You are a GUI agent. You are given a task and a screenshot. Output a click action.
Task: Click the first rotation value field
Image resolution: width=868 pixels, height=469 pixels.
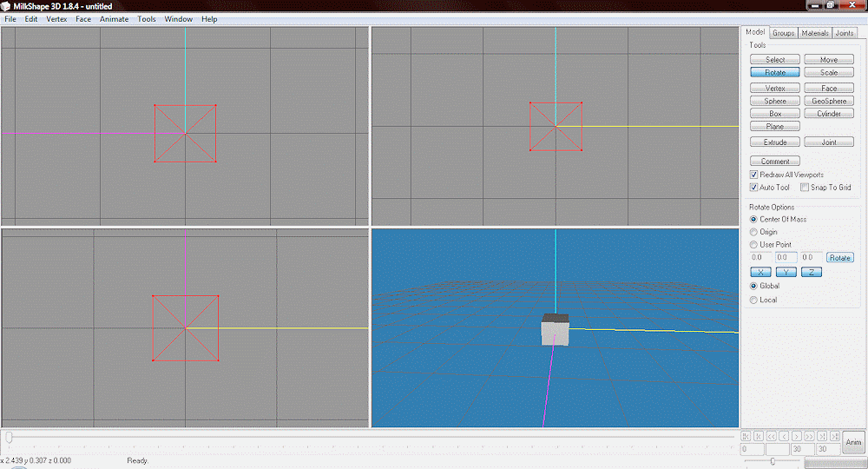click(x=760, y=257)
